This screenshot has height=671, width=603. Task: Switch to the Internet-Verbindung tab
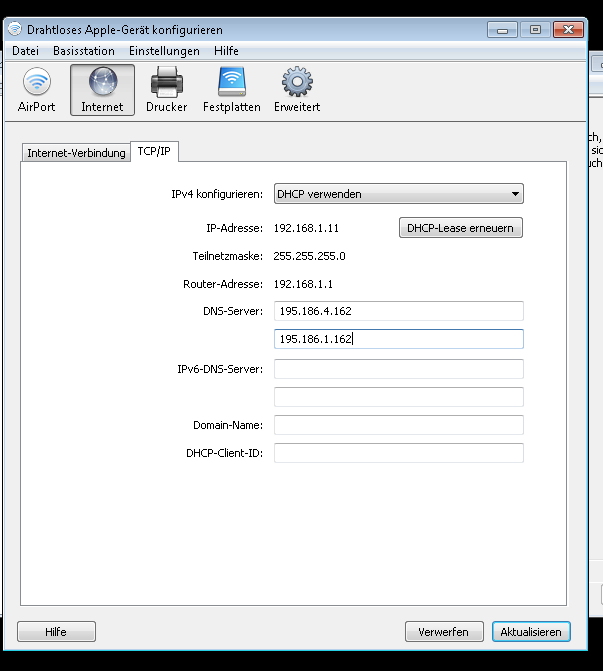coord(76,153)
